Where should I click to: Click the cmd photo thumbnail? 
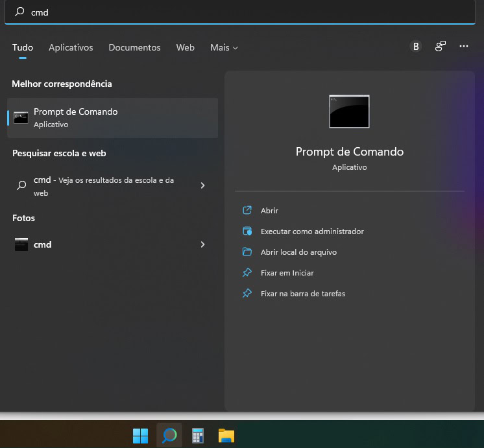point(21,244)
